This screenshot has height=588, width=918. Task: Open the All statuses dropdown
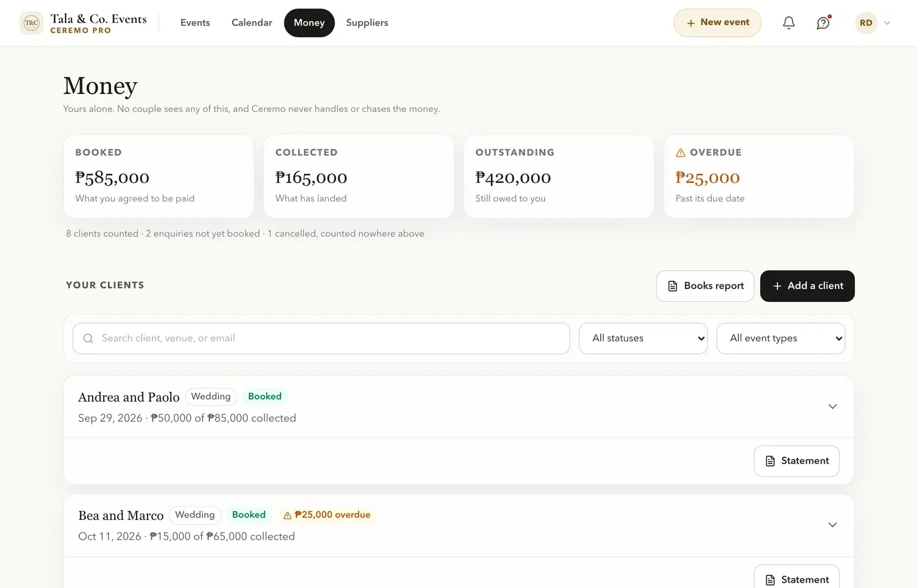[643, 338]
